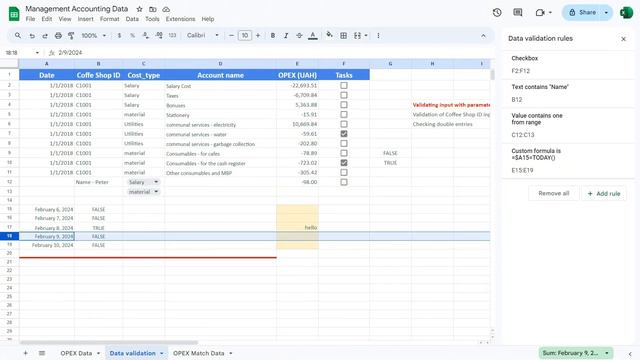The height and width of the screenshot is (360, 640).
Task: Click the Share button
Action: (x=583, y=13)
